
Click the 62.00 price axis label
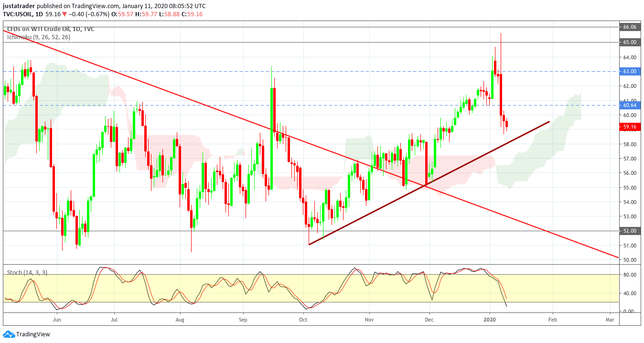click(x=630, y=86)
